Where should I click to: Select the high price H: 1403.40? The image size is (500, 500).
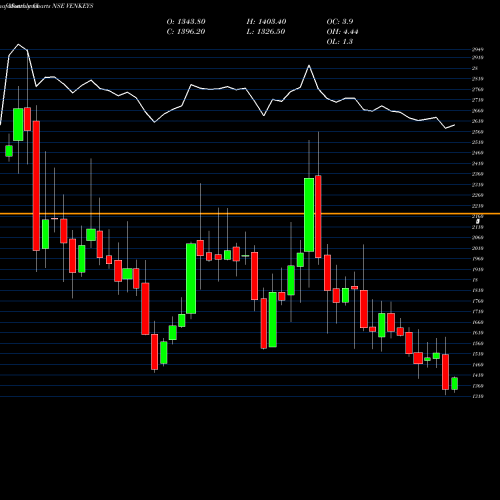[x=266, y=22]
